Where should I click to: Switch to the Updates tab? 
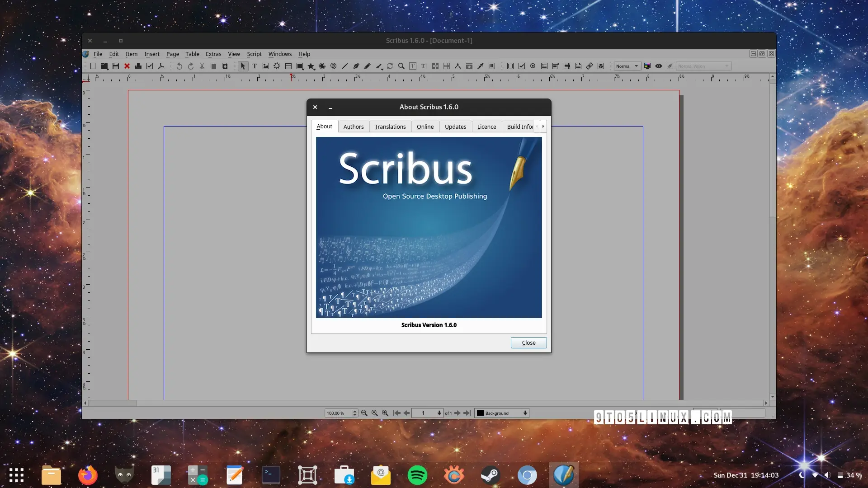(455, 127)
